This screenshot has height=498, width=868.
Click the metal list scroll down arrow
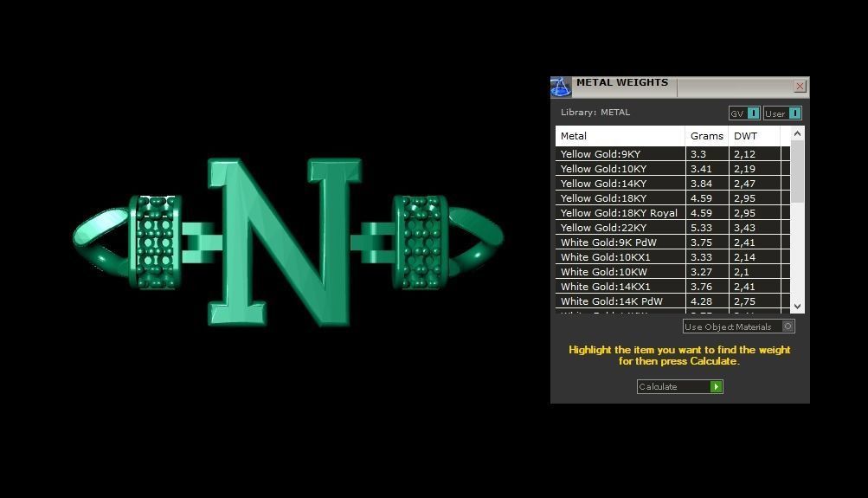point(797,307)
